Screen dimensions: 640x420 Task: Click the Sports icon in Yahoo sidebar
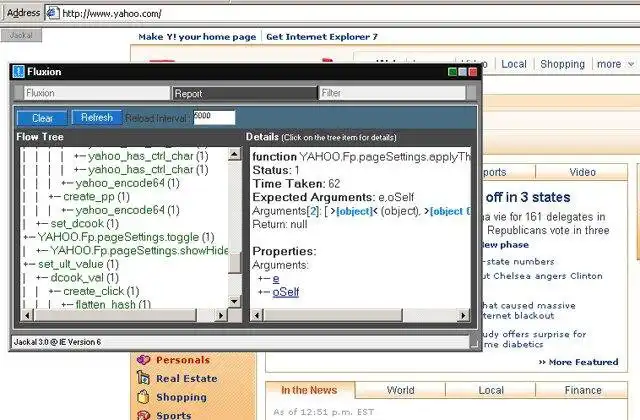pyautogui.click(x=143, y=415)
